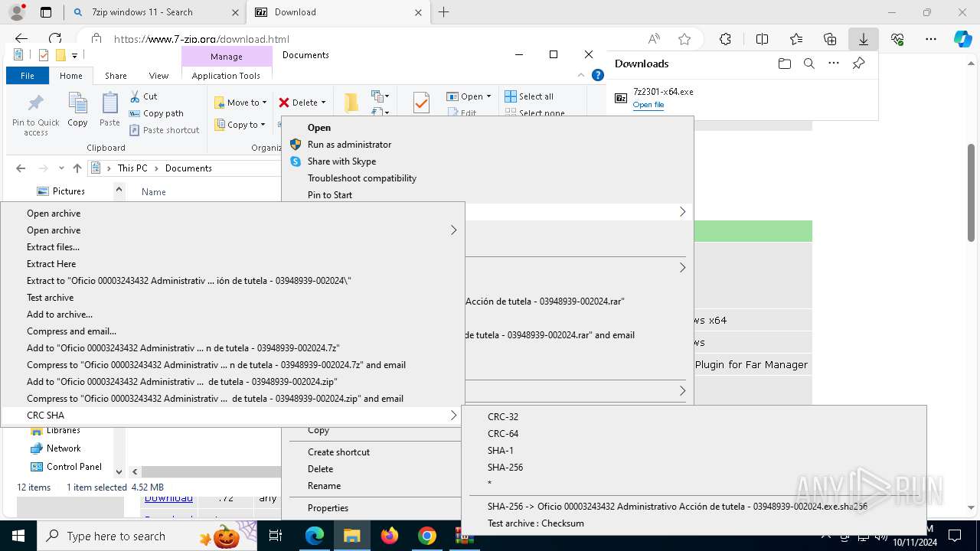980x551 pixels.
Task: Click the Name column header
Action: tap(154, 192)
